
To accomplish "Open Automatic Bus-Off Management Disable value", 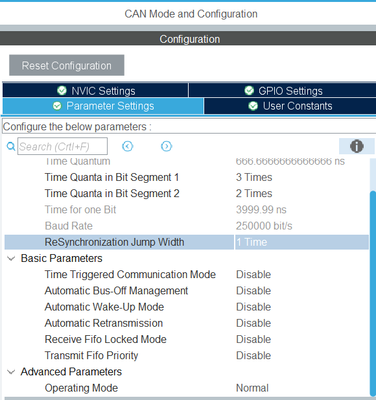I will [253, 291].
